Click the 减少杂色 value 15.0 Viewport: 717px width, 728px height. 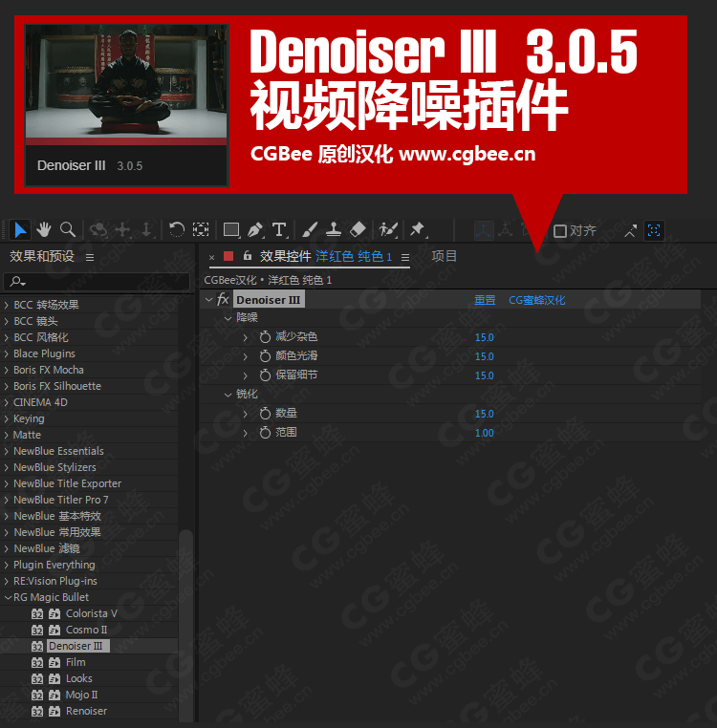(484, 337)
